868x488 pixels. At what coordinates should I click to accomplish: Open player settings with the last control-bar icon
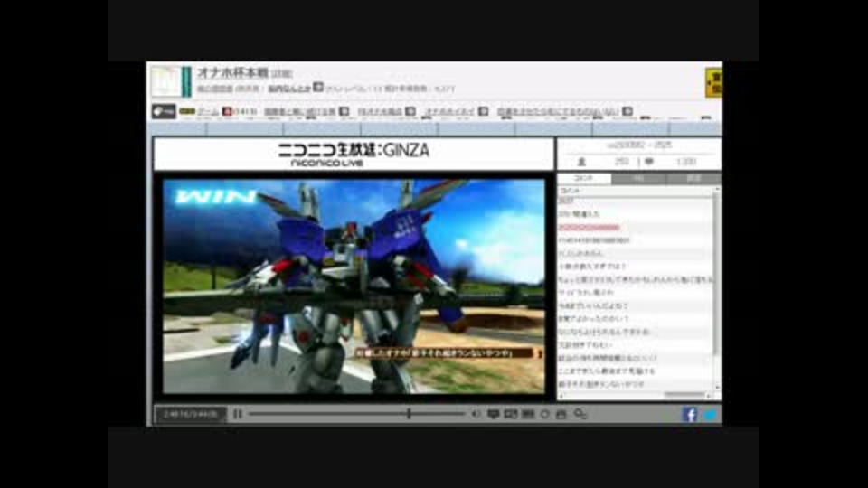coord(580,414)
